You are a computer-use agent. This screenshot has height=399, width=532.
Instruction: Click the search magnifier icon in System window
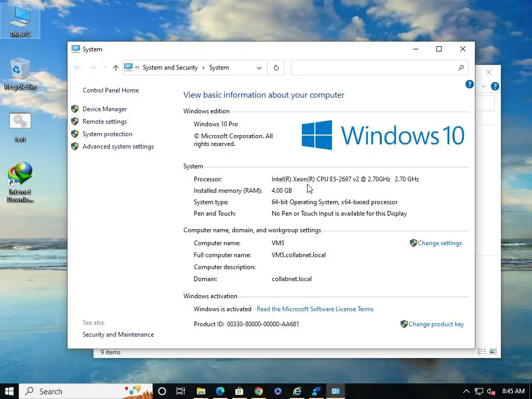(x=461, y=68)
